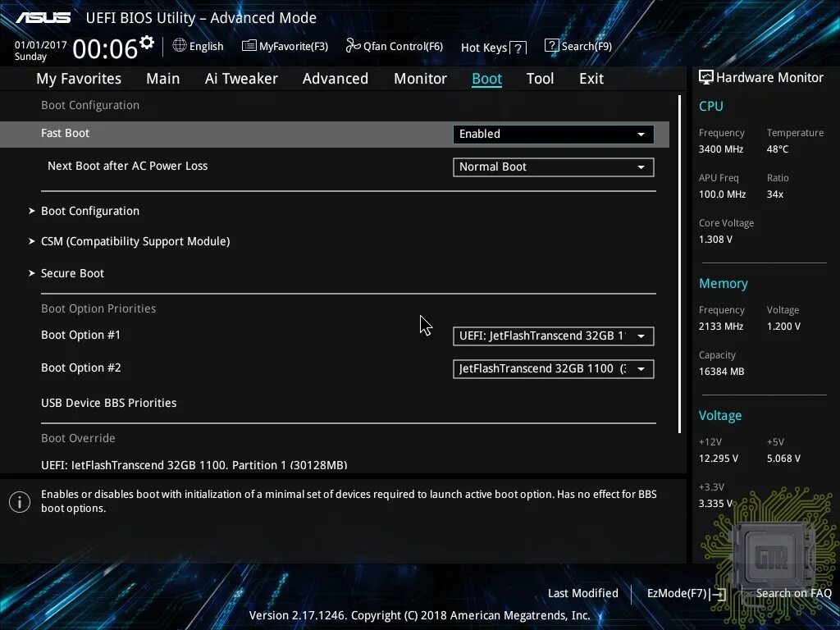Click the globe language icon
This screenshot has width=840, height=630.
(180, 46)
